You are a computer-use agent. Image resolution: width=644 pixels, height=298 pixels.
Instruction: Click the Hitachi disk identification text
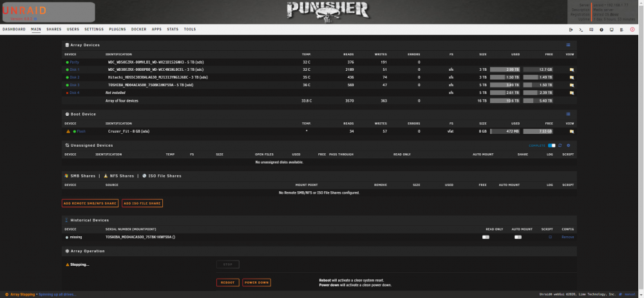(158, 78)
